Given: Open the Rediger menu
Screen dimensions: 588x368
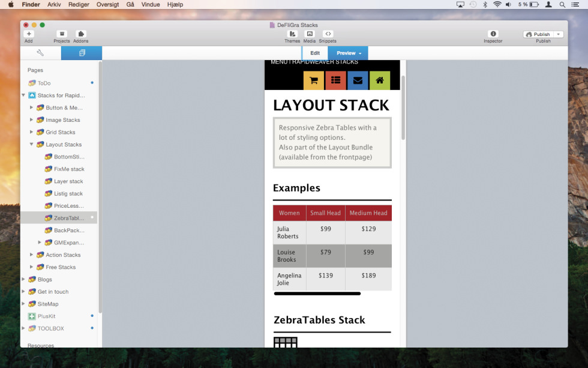Looking at the screenshot, I should click(79, 4).
